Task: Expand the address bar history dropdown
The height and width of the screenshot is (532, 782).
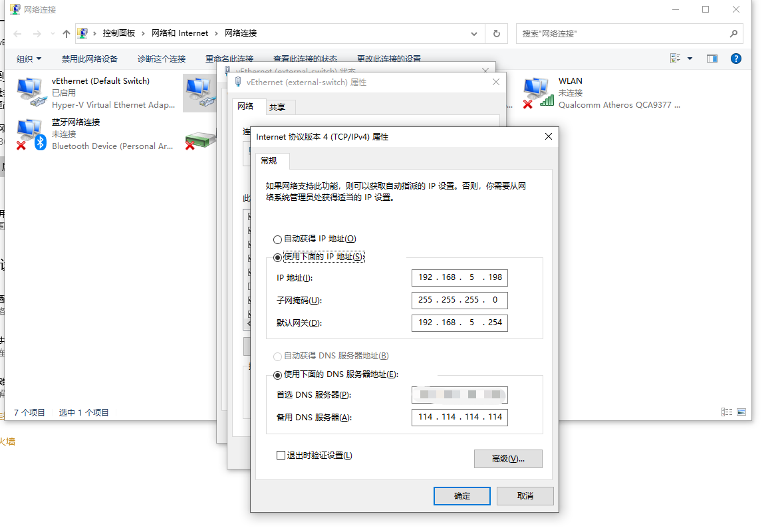Action: point(473,33)
